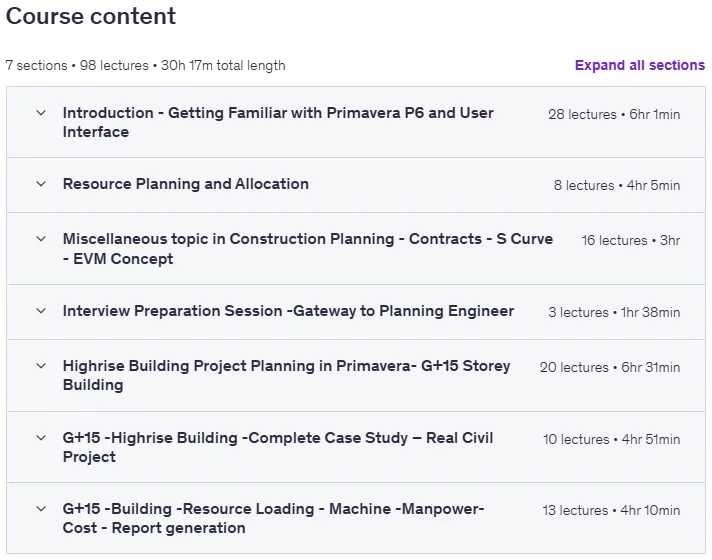Screen dimensions: 712x560
Task: Expand Miscellaneous topic section chevron
Action: pyautogui.click(x=41, y=239)
